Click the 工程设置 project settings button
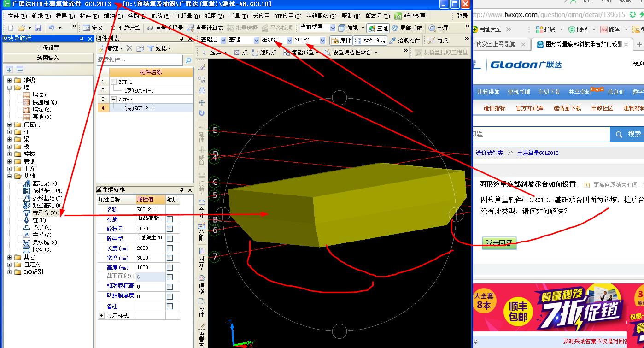Image resolution: width=644 pixels, height=348 pixels. [x=48, y=48]
